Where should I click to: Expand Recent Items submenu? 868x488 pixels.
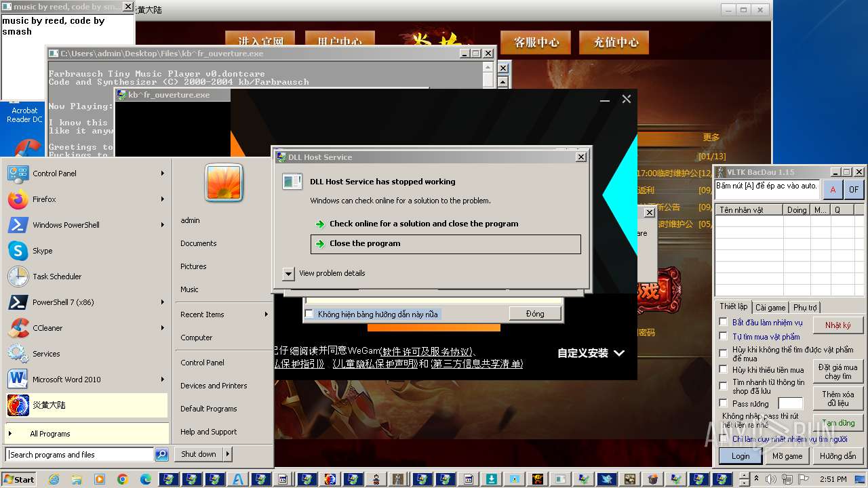pos(224,314)
